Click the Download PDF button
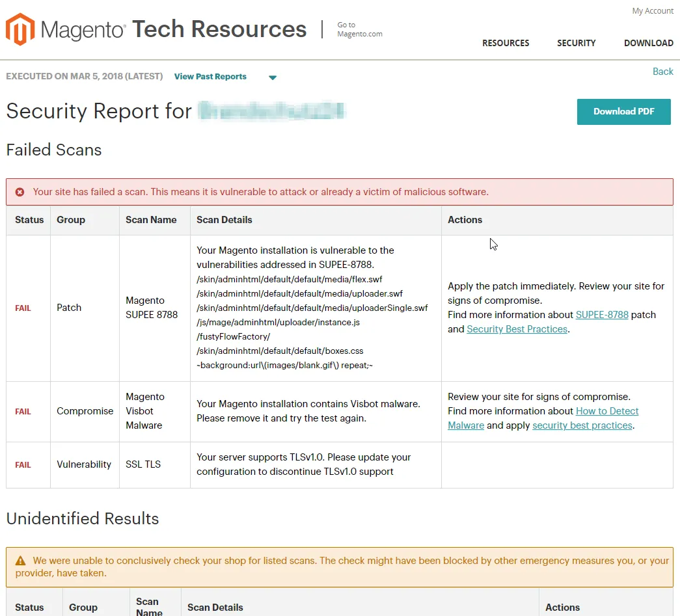 click(x=623, y=111)
